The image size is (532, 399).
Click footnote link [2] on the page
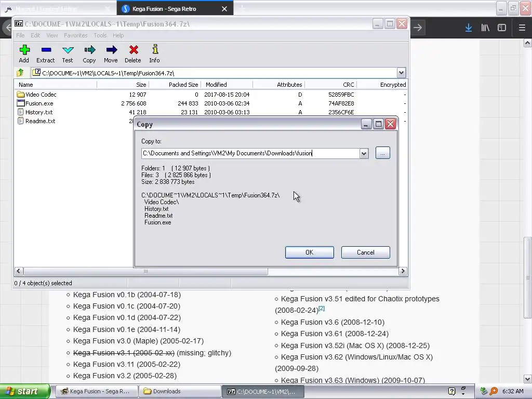(321, 309)
